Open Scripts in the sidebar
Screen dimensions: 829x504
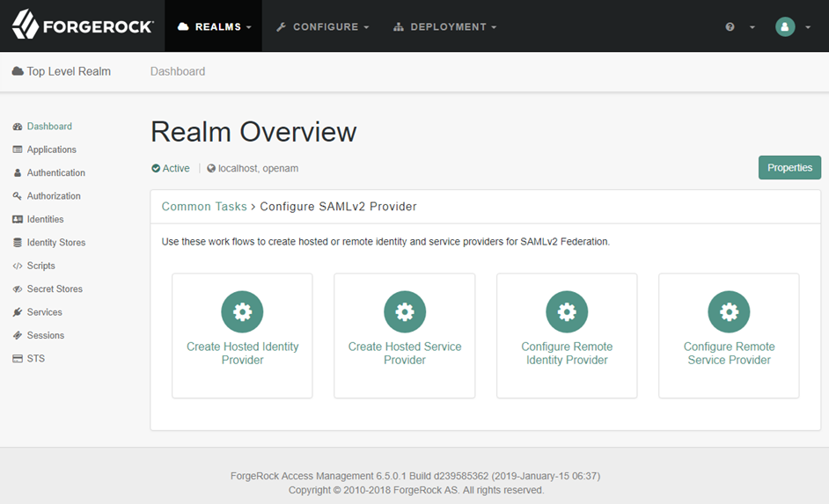pos(41,266)
